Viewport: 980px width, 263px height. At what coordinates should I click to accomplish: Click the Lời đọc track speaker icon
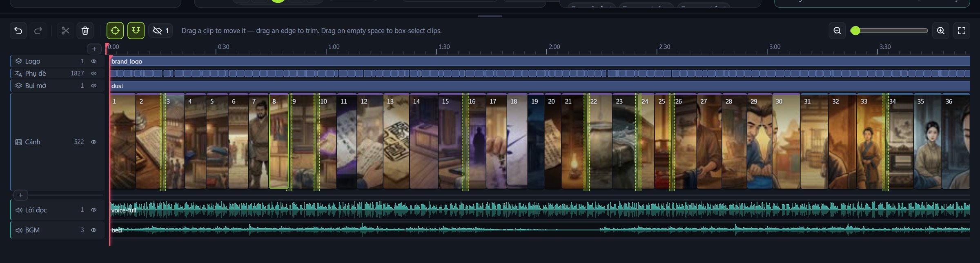[18, 210]
